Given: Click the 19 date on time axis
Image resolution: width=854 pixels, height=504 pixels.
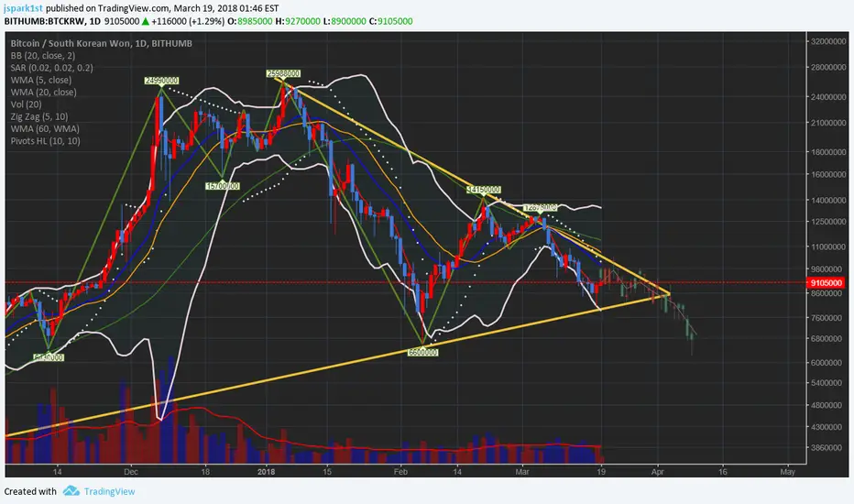Looking at the screenshot, I should [600, 472].
